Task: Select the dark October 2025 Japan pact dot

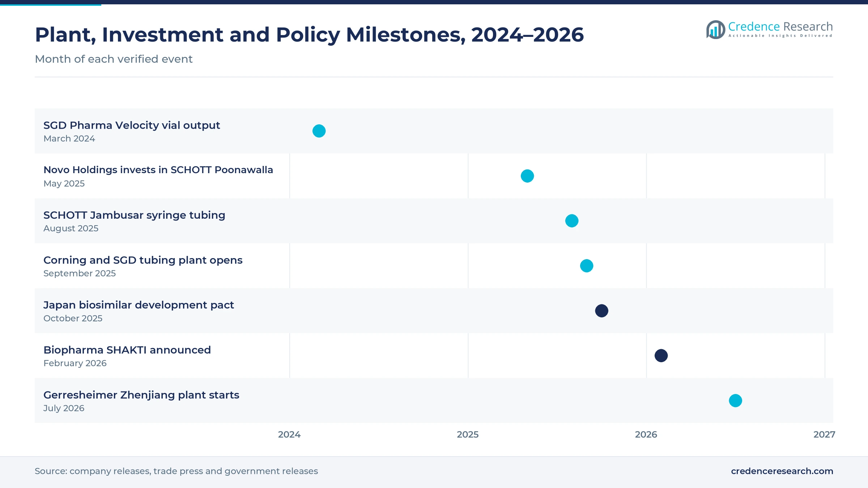Action: click(602, 311)
